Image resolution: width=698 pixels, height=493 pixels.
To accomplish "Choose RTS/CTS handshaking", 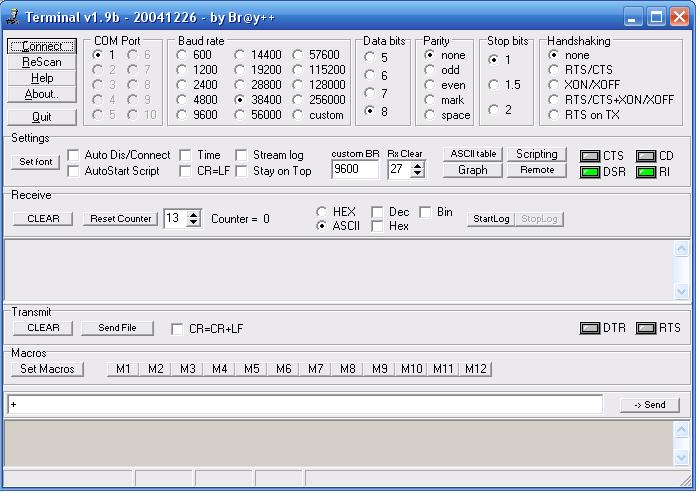I will click(553, 70).
